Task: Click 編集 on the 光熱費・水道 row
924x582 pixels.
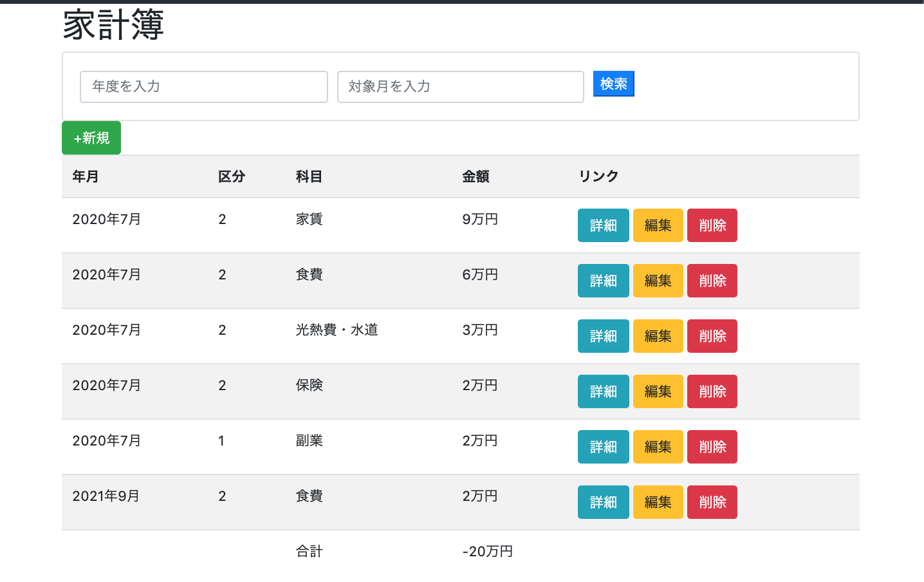Action: (658, 336)
